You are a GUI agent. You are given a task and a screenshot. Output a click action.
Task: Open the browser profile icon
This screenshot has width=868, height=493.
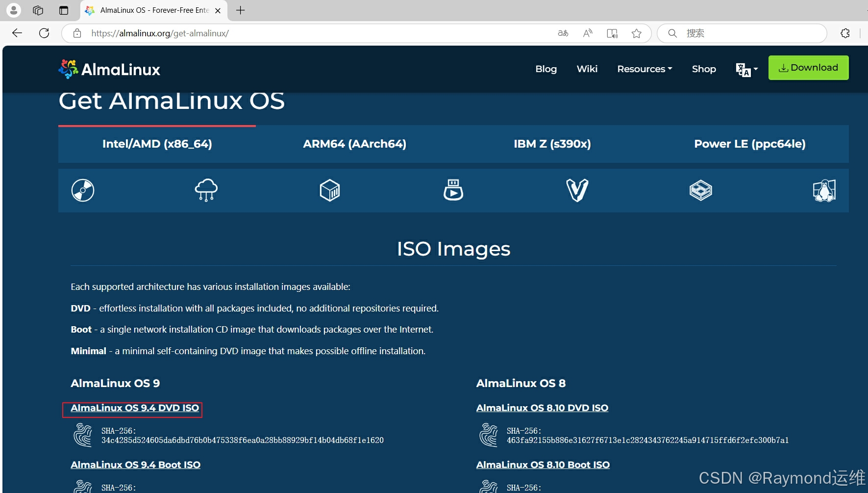point(14,10)
